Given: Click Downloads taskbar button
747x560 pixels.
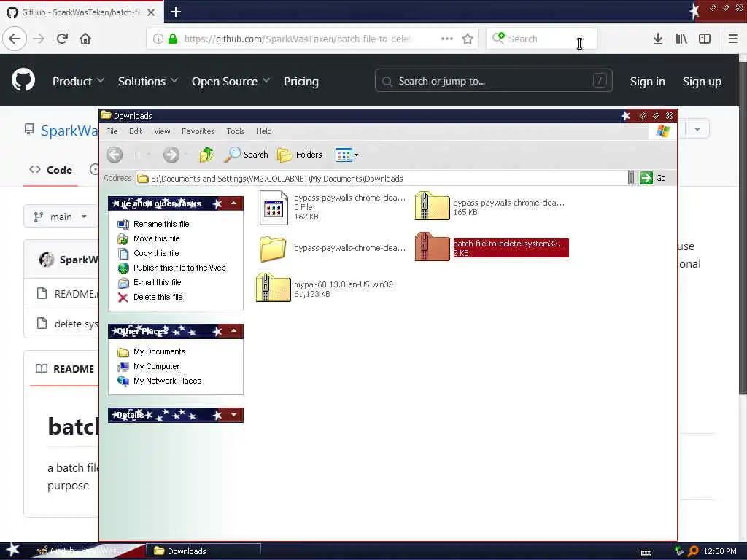Looking at the screenshot, I should [x=204, y=551].
